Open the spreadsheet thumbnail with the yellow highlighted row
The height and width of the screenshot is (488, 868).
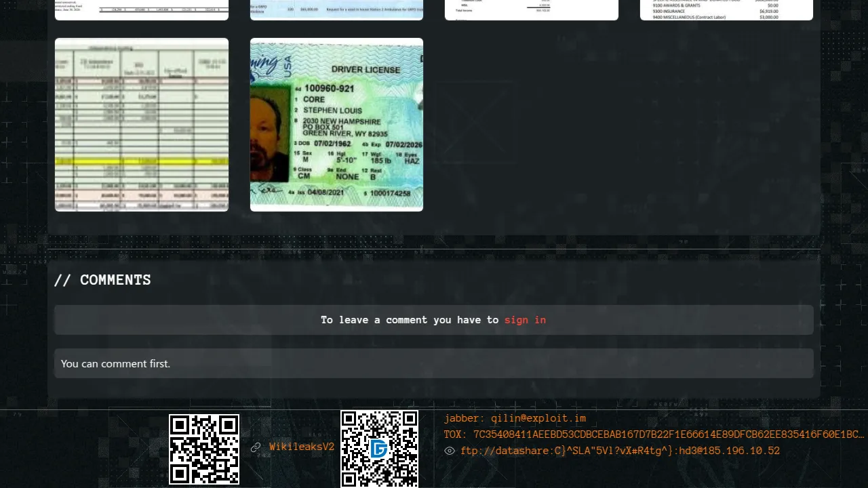click(x=142, y=125)
